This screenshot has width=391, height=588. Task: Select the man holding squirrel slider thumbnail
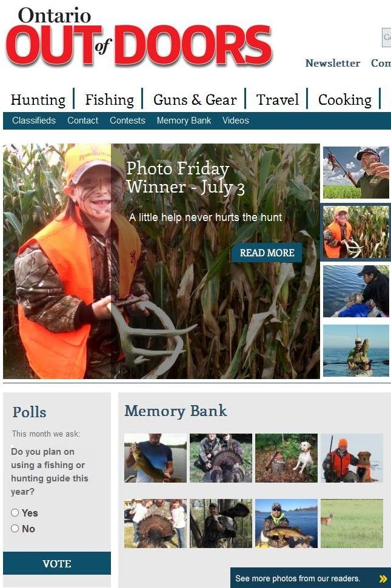356,173
